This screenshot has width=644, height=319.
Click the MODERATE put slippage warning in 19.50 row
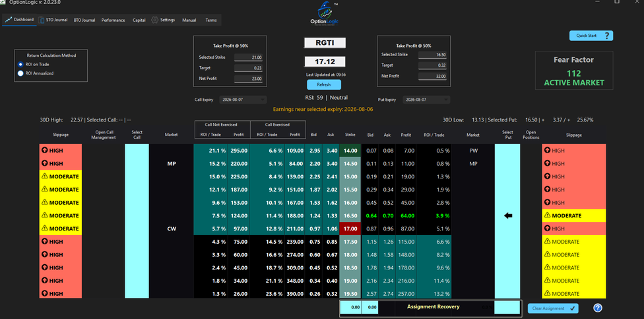pyautogui.click(x=548, y=293)
